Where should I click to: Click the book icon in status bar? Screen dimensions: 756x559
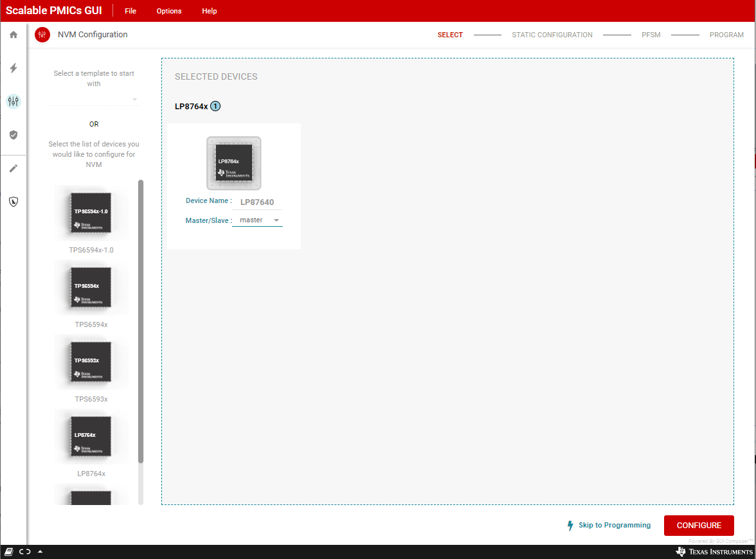click(x=9, y=552)
